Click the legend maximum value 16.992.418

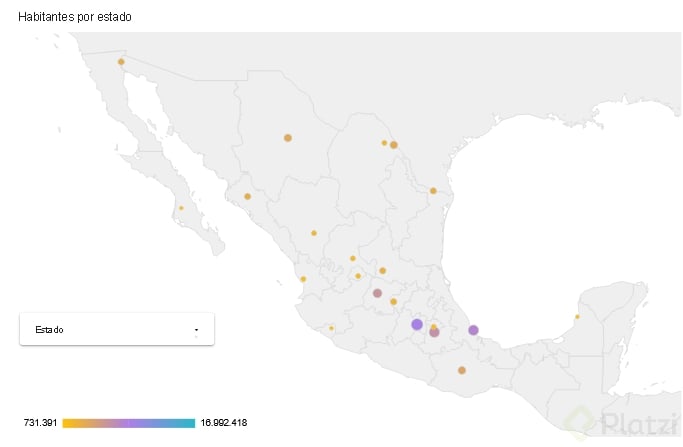click(x=223, y=423)
